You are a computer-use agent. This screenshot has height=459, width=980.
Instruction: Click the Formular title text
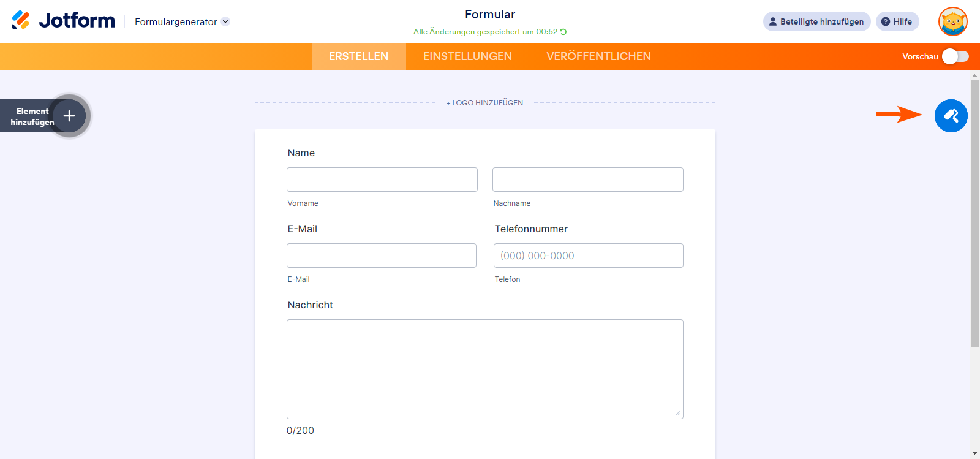point(490,14)
